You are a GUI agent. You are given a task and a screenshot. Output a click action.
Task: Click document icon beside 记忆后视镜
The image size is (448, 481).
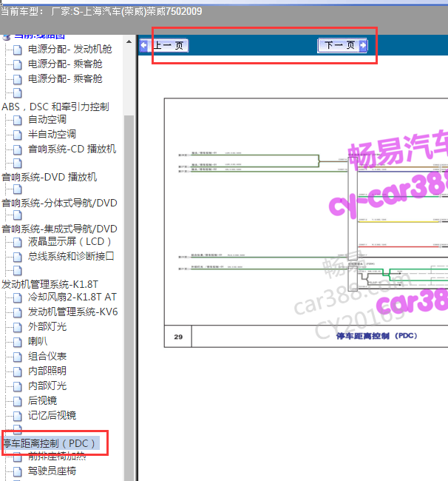pyautogui.click(x=18, y=416)
